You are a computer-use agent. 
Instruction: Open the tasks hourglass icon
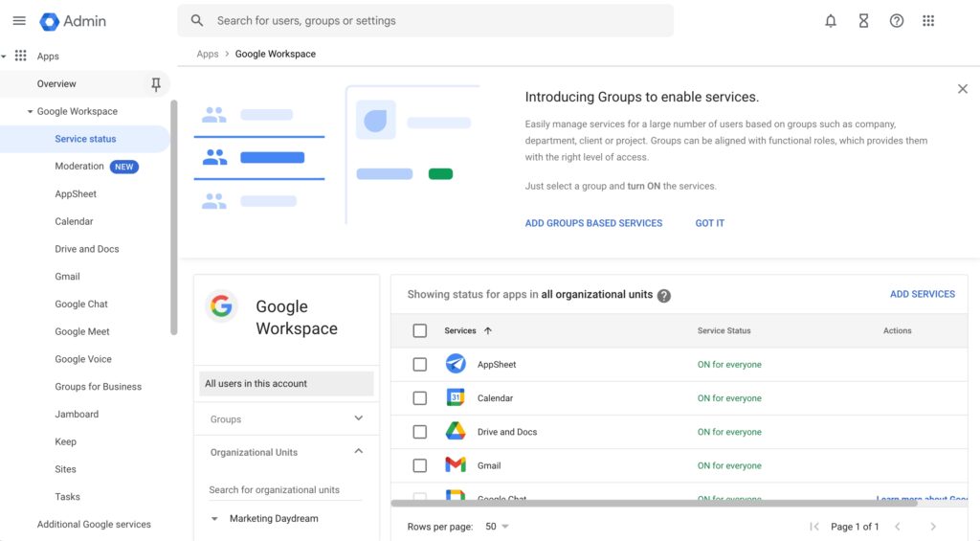point(864,21)
